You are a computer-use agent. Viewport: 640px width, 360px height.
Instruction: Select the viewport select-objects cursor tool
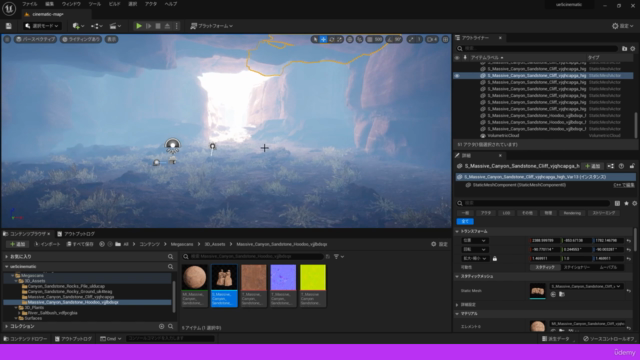(x=315, y=40)
